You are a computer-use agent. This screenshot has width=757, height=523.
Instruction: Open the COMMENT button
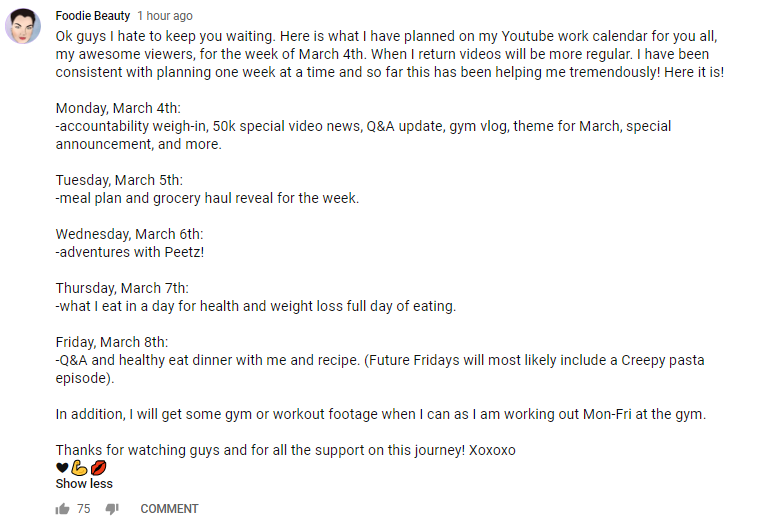point(169,509)
